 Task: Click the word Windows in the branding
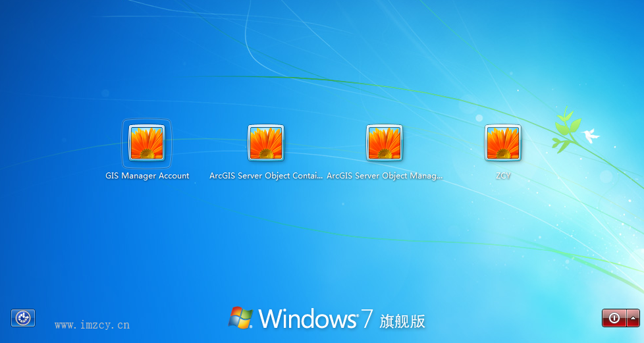click(307, 319)
